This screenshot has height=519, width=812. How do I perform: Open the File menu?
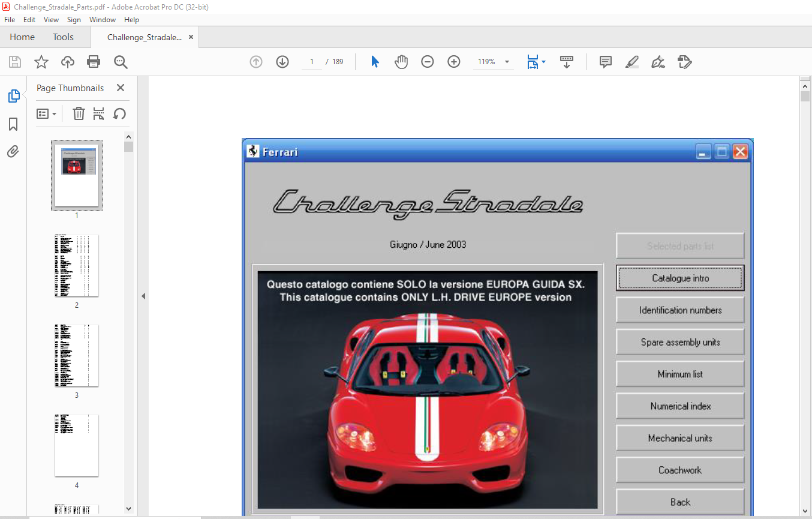10,20
